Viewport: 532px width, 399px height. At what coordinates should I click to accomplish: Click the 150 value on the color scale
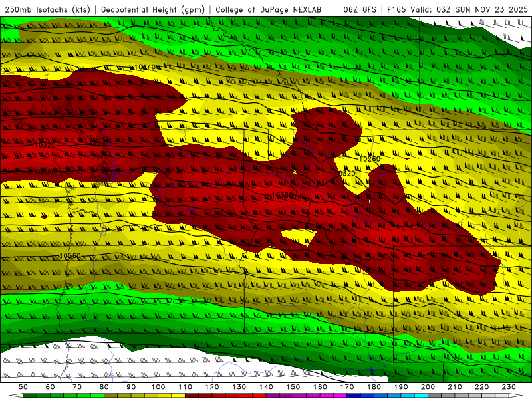click(x=293, y=387)
